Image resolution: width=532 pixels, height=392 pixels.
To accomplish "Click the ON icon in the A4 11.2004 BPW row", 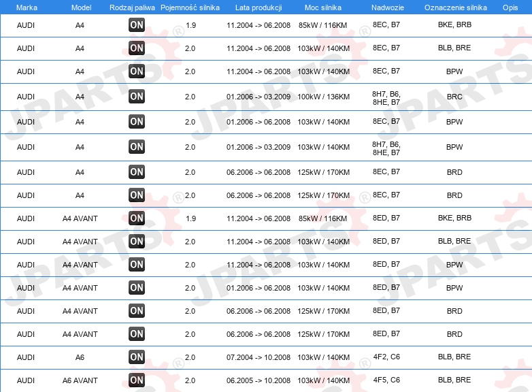I will coord(137,71).
